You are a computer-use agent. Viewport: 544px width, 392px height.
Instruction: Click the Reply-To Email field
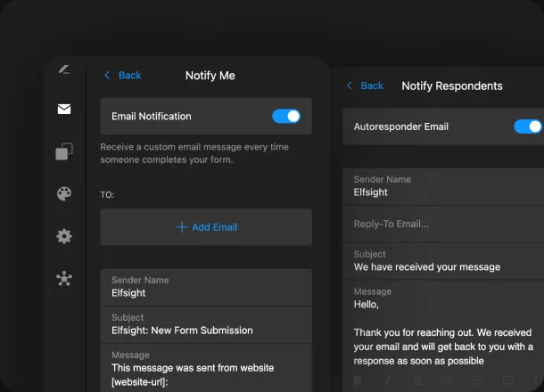pos(443,224)
